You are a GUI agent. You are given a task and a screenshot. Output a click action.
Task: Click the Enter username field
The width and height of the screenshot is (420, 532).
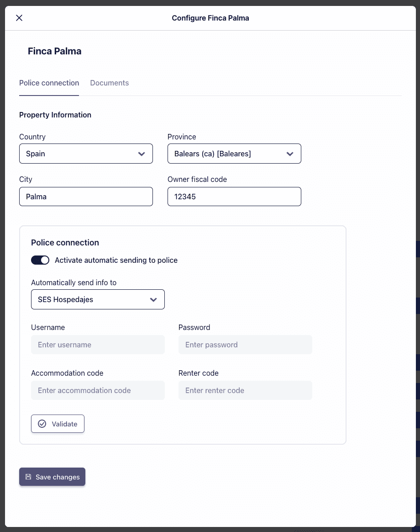point(98,345)
